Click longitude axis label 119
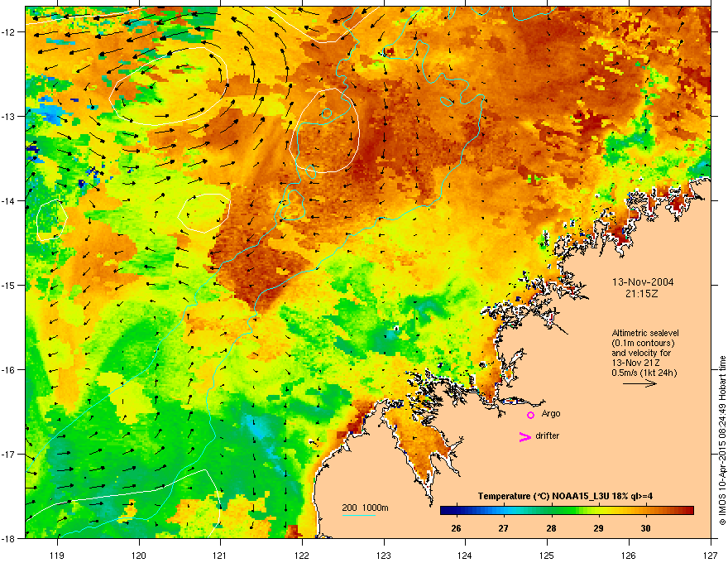Image resolution: width=728 pixels, height=563 pixels. 57,556
